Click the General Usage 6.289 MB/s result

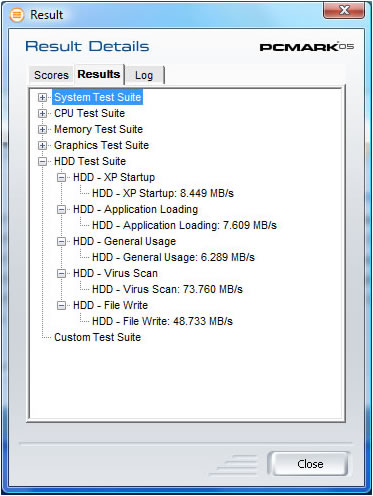(x=173, y=257)
